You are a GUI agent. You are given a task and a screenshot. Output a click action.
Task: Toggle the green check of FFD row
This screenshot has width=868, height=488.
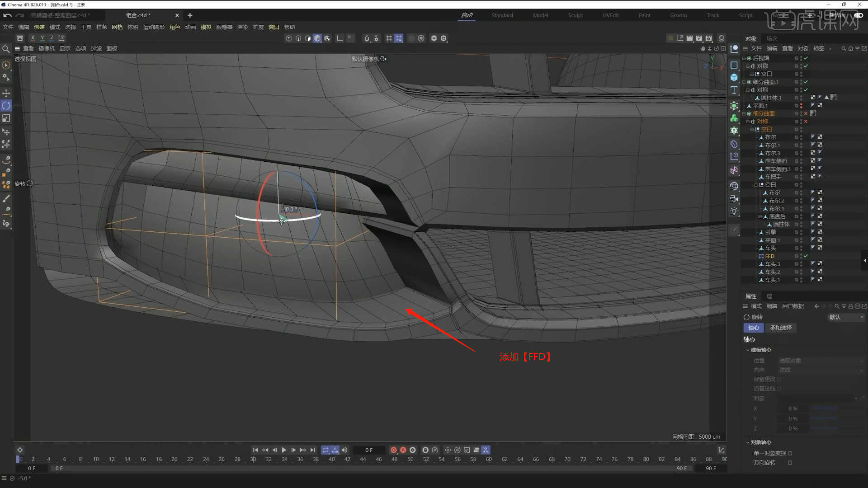[x=806, y=256]
